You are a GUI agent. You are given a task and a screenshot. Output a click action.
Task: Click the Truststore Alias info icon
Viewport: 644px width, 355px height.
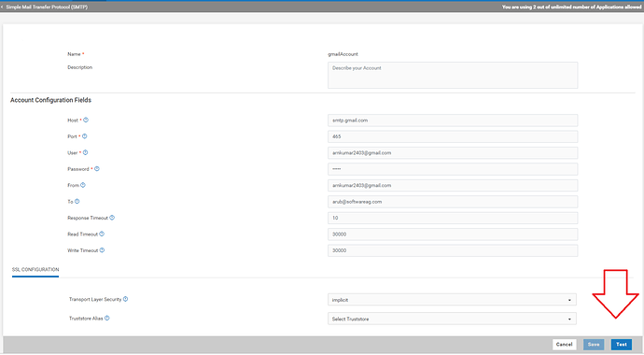[107, 318]
